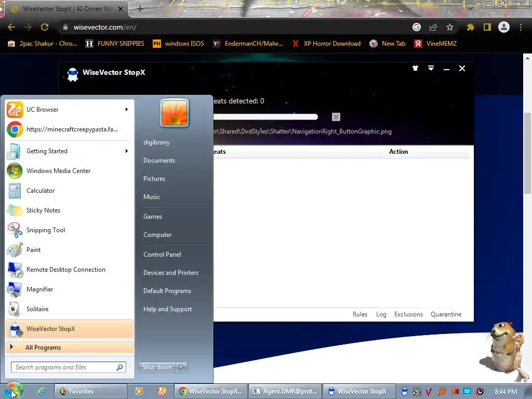This screenshot has height=399, width=532.
Task: Expand the Shut down options arrow
Action: tap(181, 367)
